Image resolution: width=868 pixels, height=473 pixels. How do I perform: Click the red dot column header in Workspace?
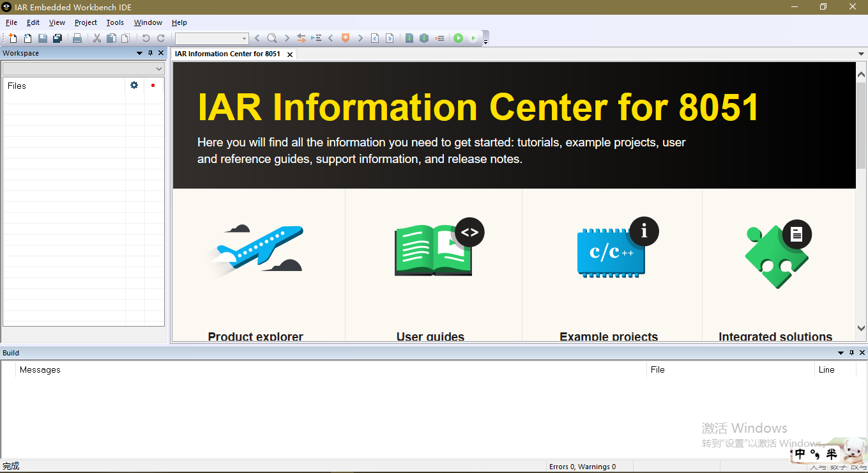click(153, 85)
